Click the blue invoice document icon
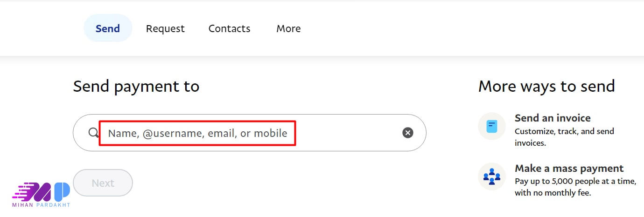 coord(492,126)
